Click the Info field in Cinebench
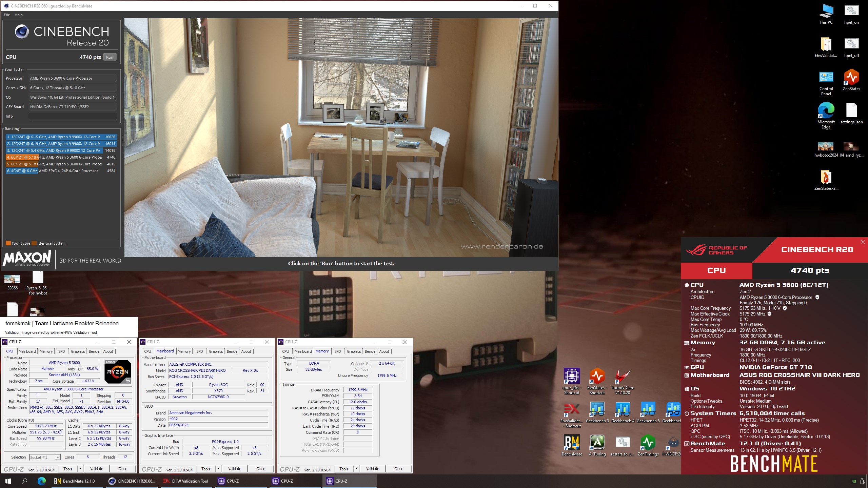Image resolution: width=868 pixels, height=488 pixels. 73,116
